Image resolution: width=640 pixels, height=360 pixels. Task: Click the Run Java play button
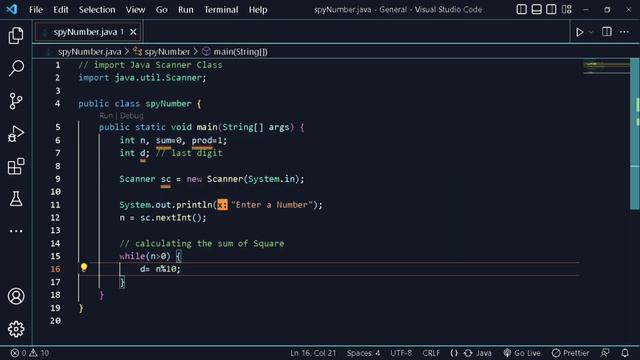[579, 32]
